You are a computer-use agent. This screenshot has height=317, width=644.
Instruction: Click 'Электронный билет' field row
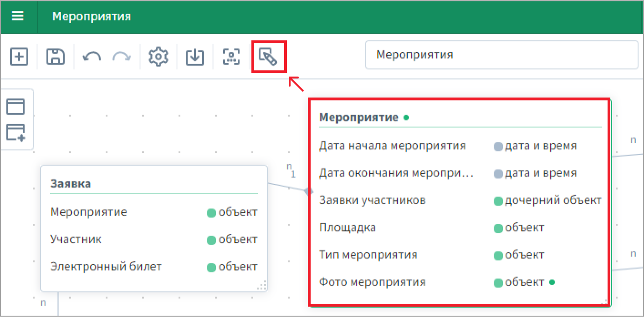[154, 267]
